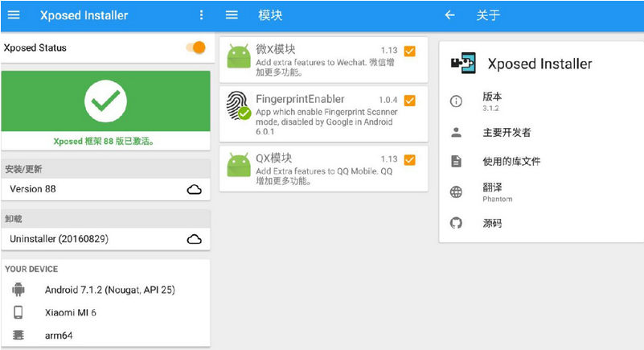Click the arm64 architecture text
Viewport: 644px width, 350px height.
[59, 336]
